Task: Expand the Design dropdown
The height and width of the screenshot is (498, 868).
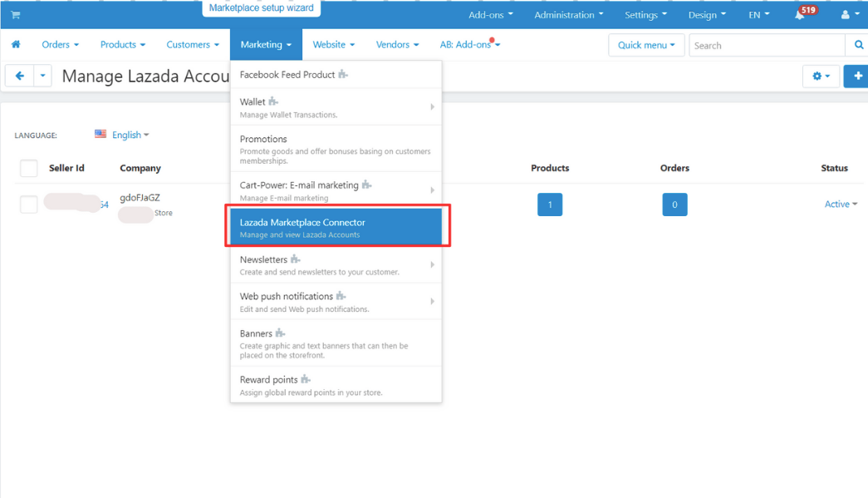Action: 707,15
